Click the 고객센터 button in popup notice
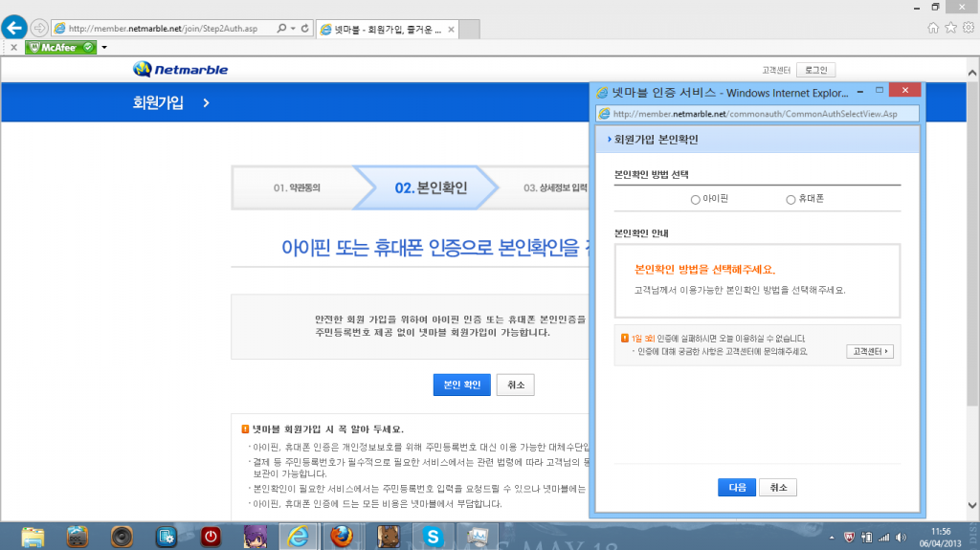Image resolution: width=980 pixels, height=550 pixels. point(870,351)
